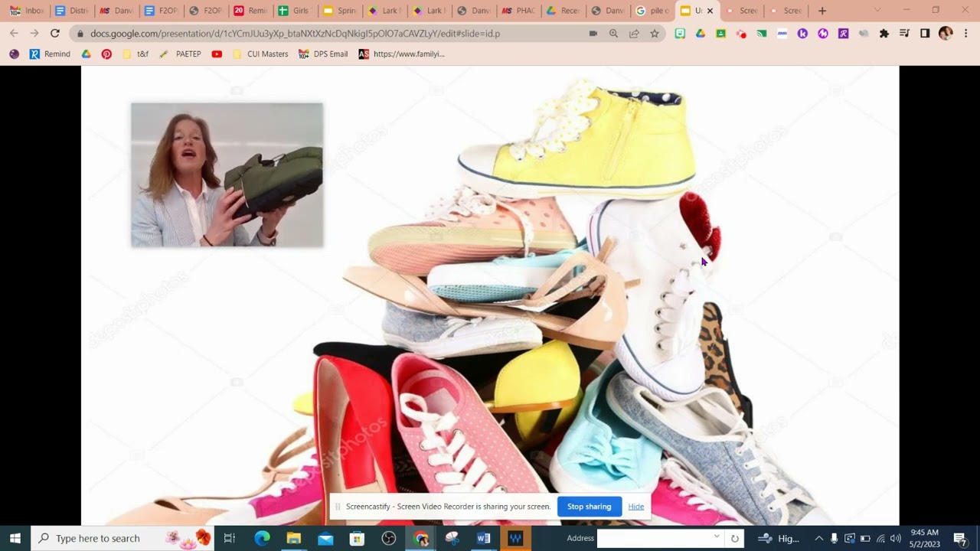
Task: Open the Mail app on taskbar
Action: pos(325,538)
